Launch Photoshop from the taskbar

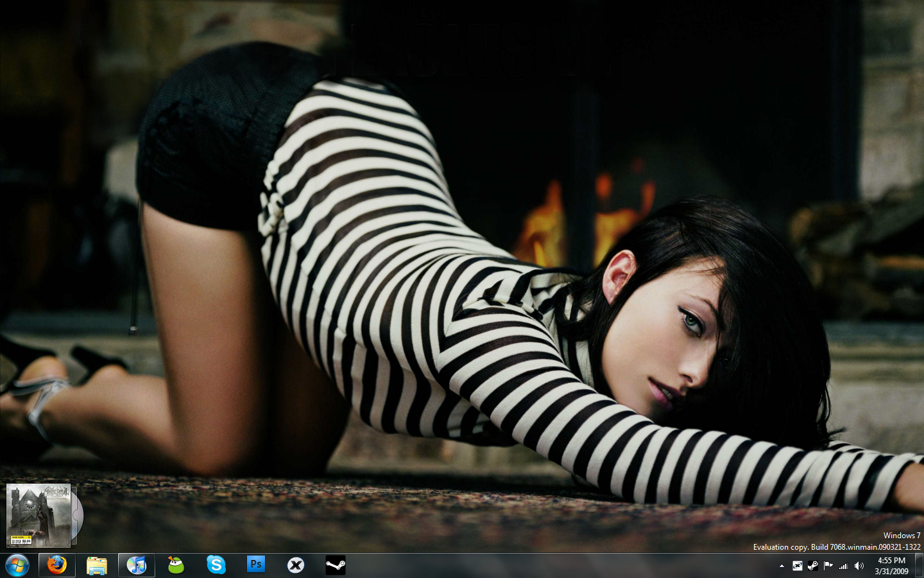pyautogui.click(x=255, y=565)
